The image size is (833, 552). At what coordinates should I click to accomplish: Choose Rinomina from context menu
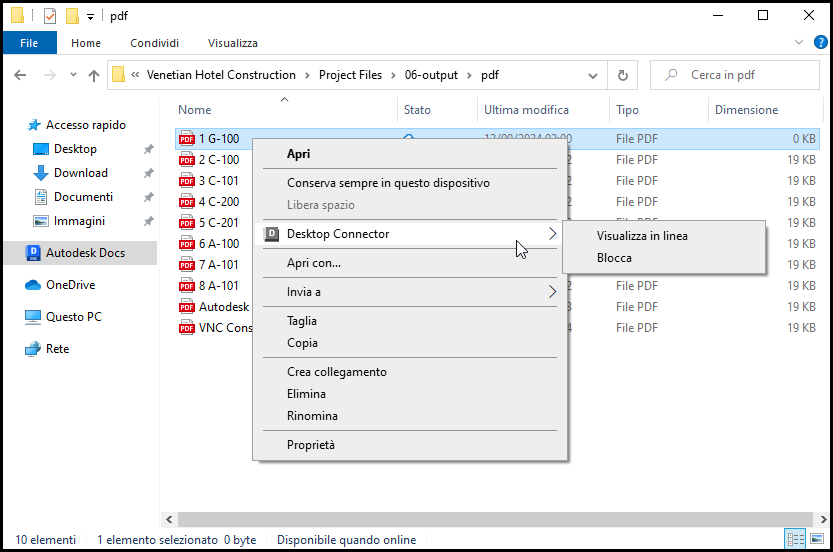pyautogui.click(x=312, y=416)
